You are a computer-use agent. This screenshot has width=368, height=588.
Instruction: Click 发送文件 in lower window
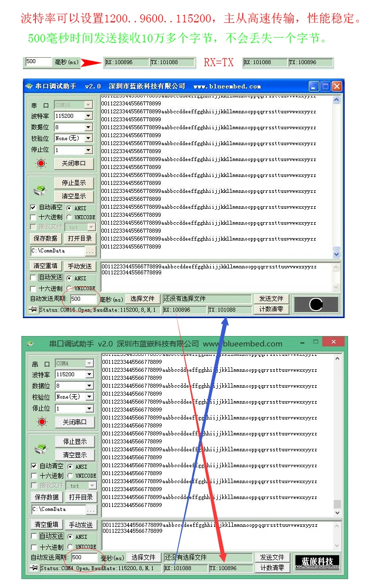click(273, 558)
